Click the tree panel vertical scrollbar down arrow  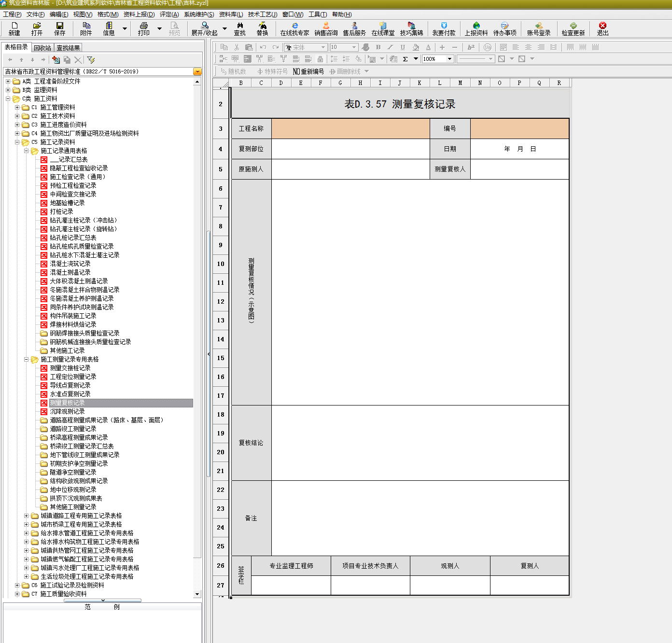pos(197,594)
